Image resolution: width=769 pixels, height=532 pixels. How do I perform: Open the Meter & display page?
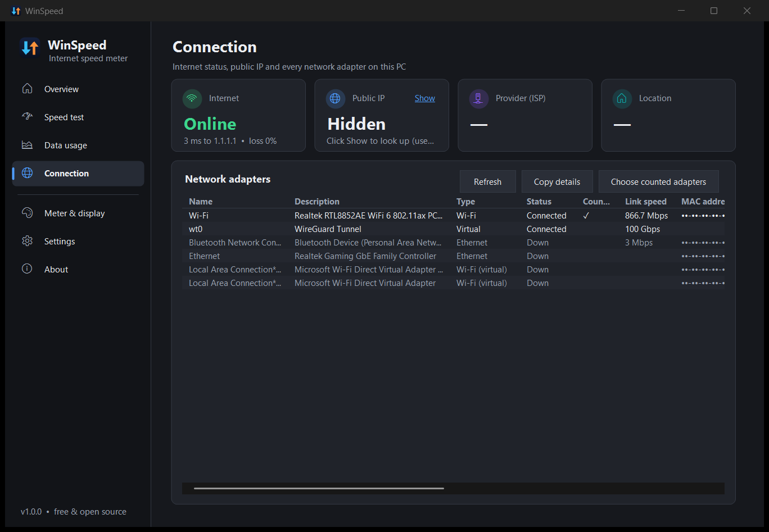[x=78, y=213]
